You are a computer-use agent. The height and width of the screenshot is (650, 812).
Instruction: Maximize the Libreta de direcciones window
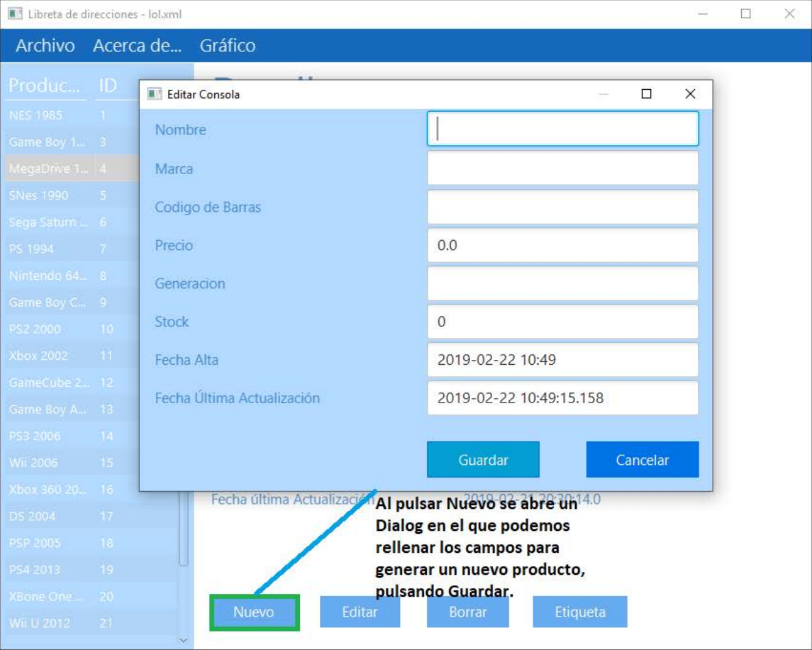pyautogui.click(x=746, y=13)
